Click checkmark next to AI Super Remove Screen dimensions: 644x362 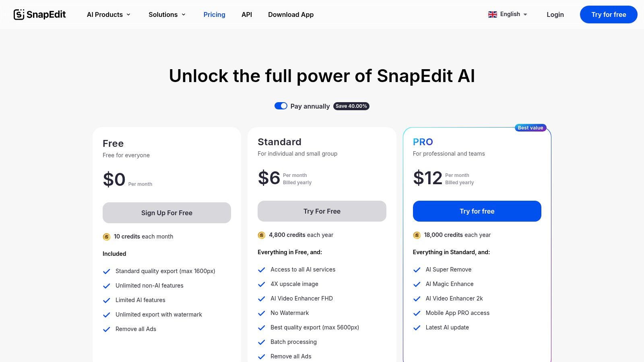[417, 270]
